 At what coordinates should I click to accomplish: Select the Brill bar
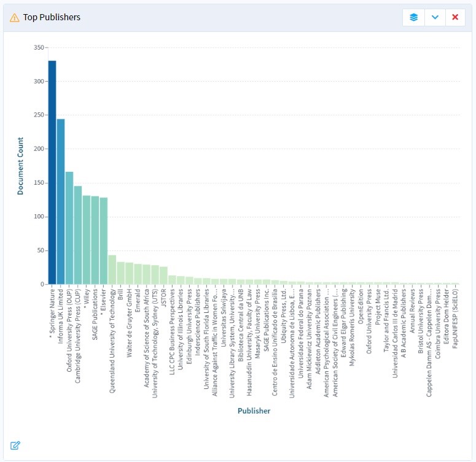tap(120, 273)
